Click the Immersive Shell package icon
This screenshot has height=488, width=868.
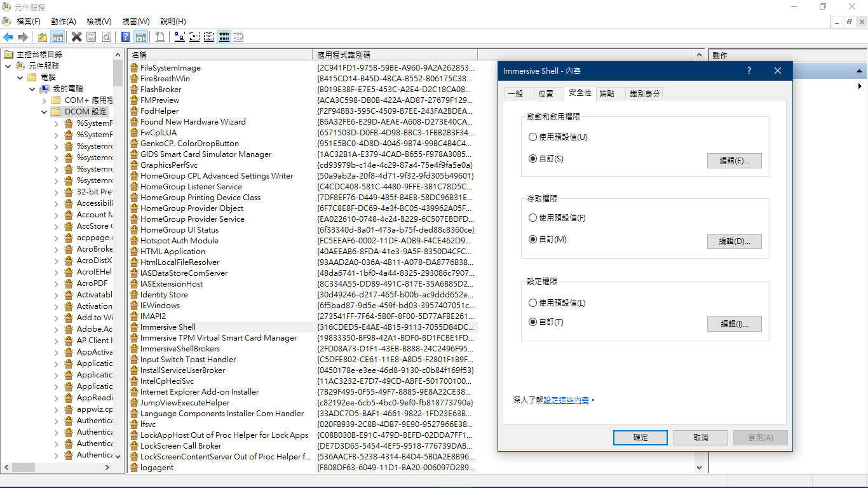(134, 327)
